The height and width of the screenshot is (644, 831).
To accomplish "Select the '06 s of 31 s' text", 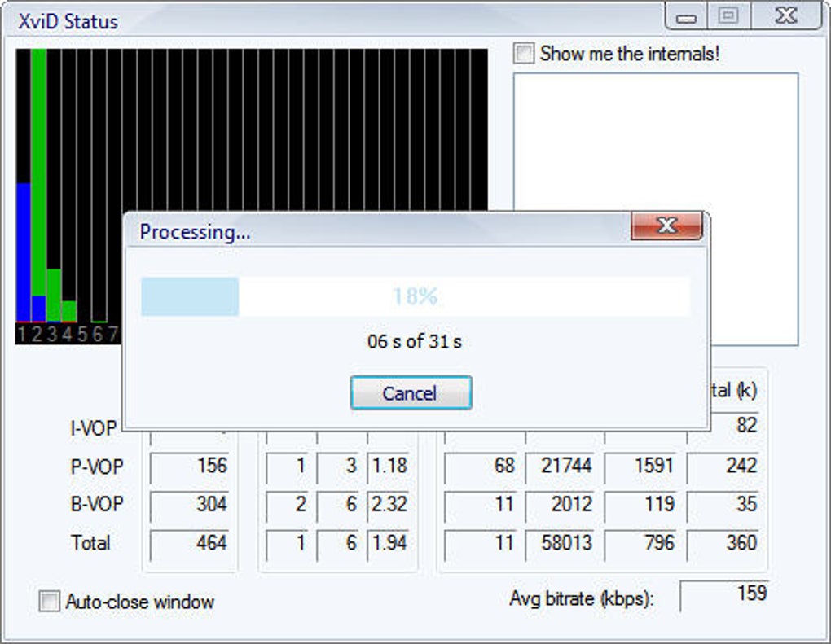I will pos(415,342).
